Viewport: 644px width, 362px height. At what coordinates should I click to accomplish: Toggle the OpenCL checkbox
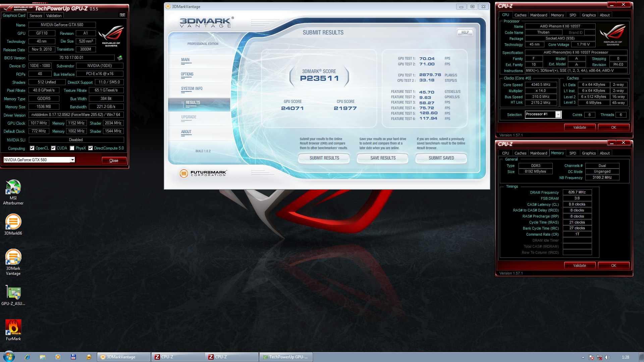click(32, 148)
